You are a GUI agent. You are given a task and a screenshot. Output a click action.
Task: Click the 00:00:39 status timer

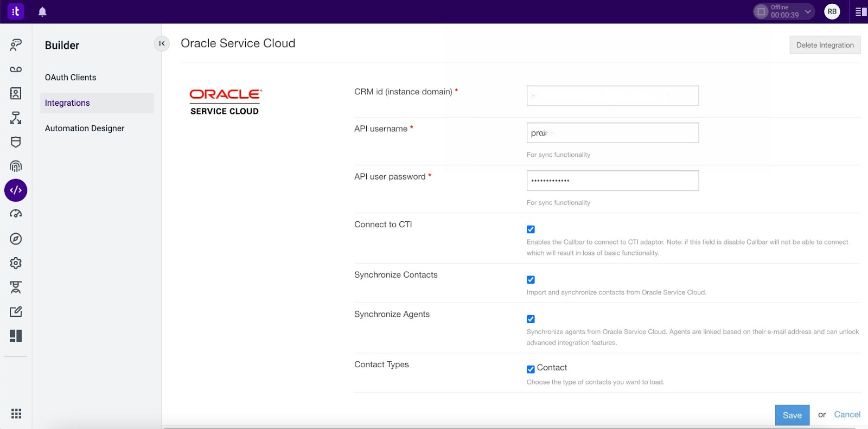tap(784, 15)
